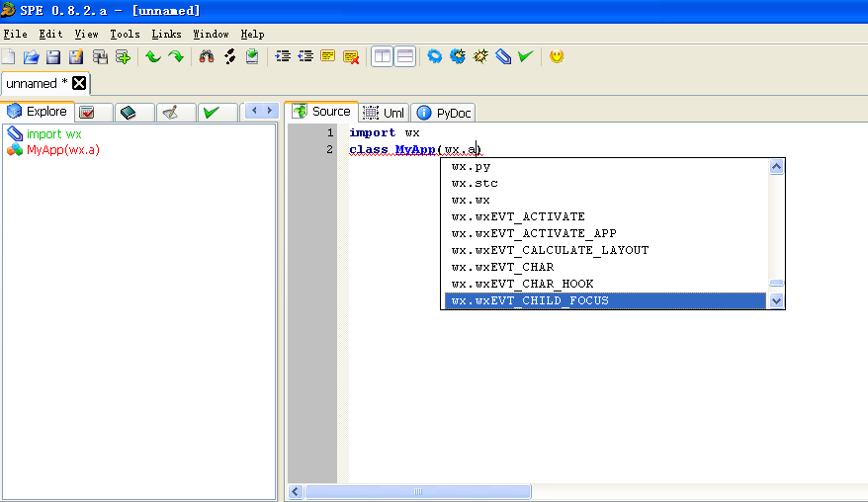Open the View menu
The width and height of the screenshot is (868, 502).
[x=86, y=35]
